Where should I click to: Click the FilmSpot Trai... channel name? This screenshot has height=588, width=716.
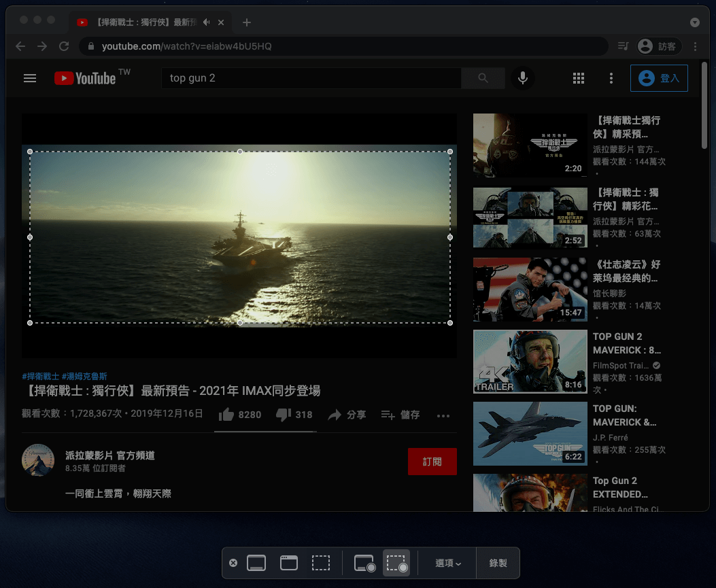621,365
